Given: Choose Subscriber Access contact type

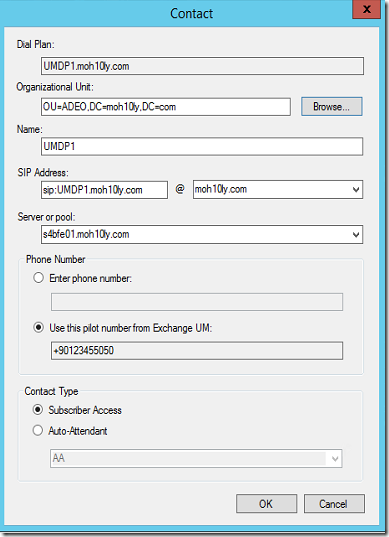Looking at the screenshot, I should pos(38,410).
